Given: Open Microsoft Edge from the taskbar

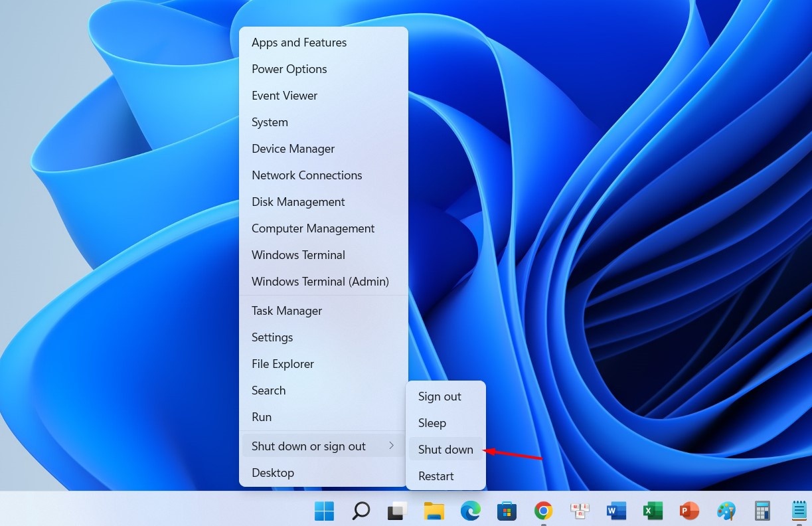Looking at the screenshot, I should [470, 511].
